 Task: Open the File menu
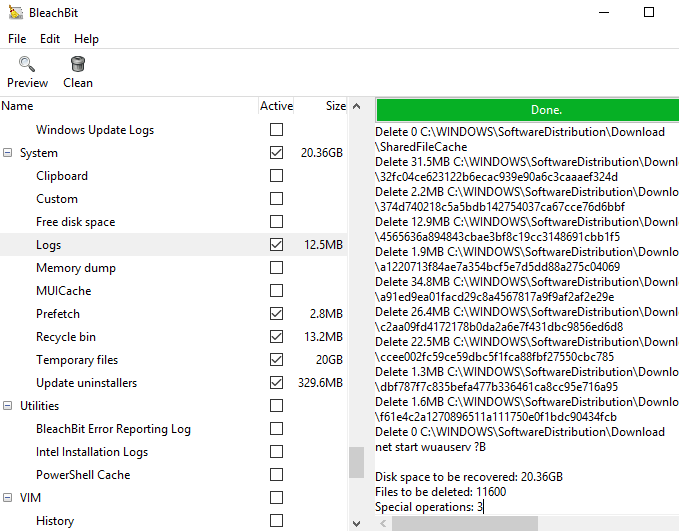(17, 39)
